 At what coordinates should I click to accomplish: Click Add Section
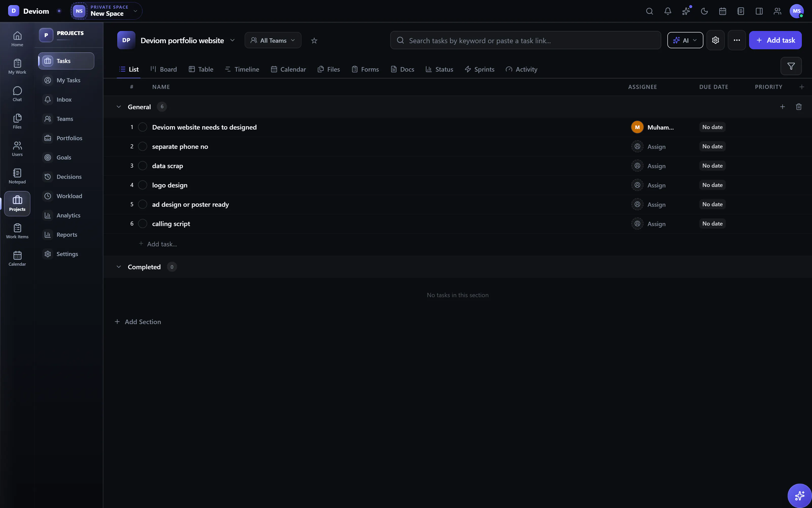[x=138, y=322]
